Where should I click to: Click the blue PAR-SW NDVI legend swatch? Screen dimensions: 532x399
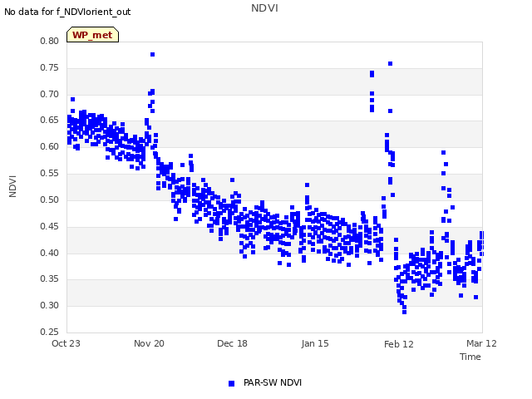tap(231, 383)
